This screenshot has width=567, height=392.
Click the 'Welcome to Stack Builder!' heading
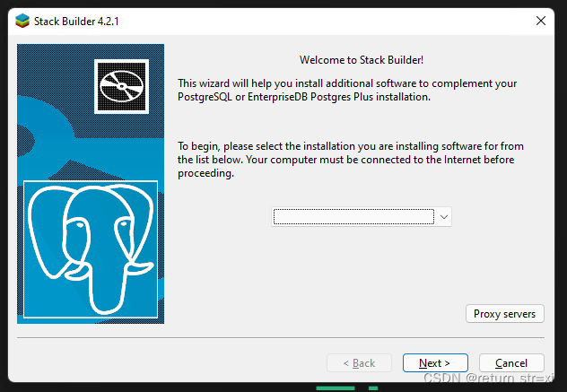(x=362, y=60)
